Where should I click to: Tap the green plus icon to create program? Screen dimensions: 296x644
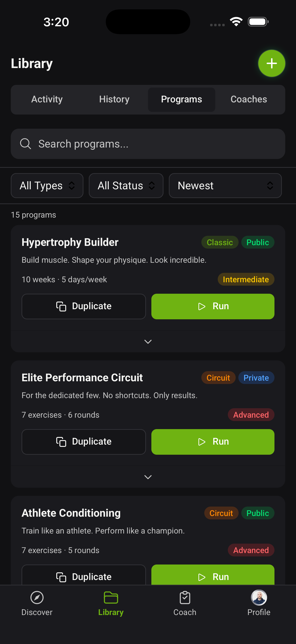pyautogui.click(x=271, y=63)
